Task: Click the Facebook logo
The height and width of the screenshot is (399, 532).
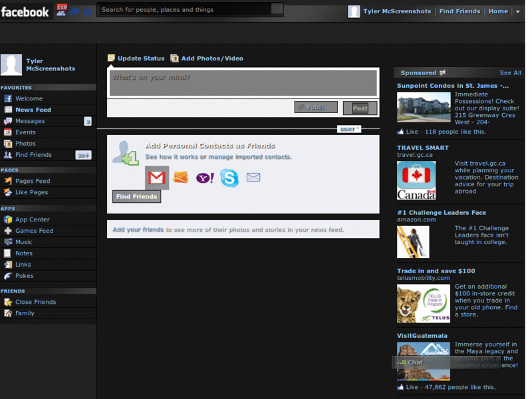Action: point(25,12)
